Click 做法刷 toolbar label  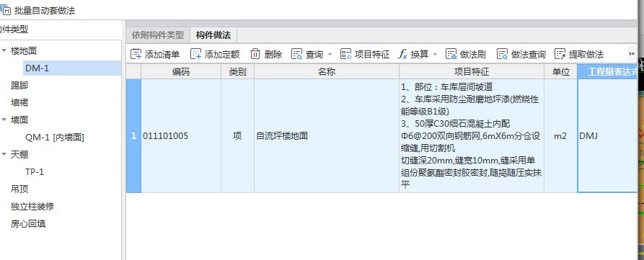(473, 55)
